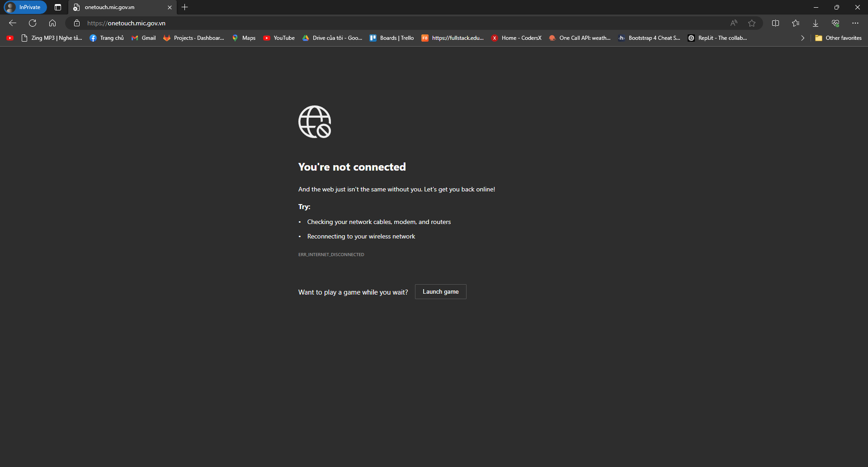Open the Home page icon

pos(52,23)
